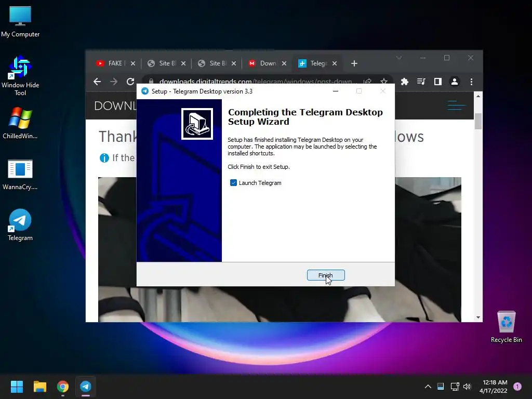This screenshot has width=532, height=399.
Task: Click the Finish button in Setup wizard
Action: click(326, 275)
